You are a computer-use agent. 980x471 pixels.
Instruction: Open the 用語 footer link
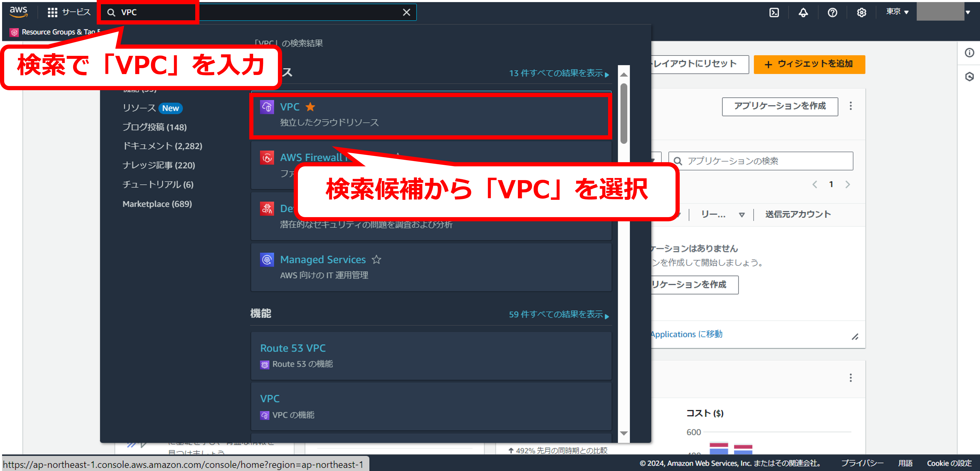905,463
